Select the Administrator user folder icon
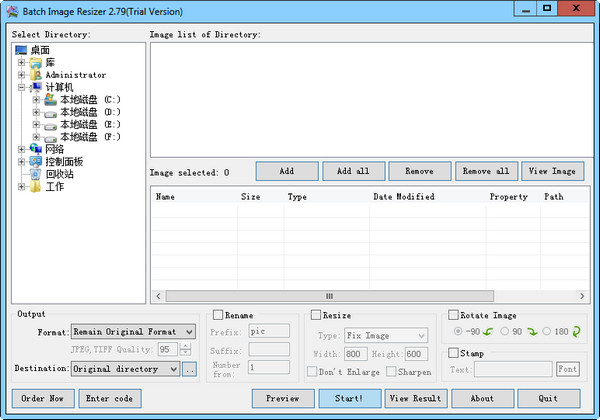Viewport: 600px width, 420px height. 36,74
